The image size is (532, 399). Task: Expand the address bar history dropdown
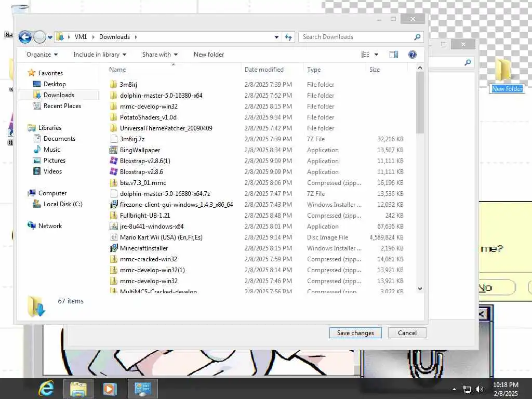click(276, 37)
